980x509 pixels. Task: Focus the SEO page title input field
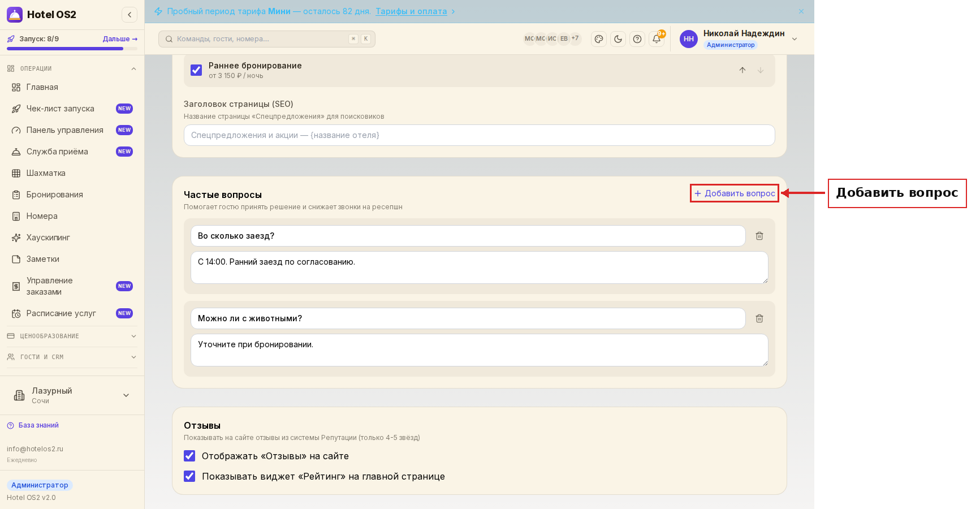tap(479, 135)
